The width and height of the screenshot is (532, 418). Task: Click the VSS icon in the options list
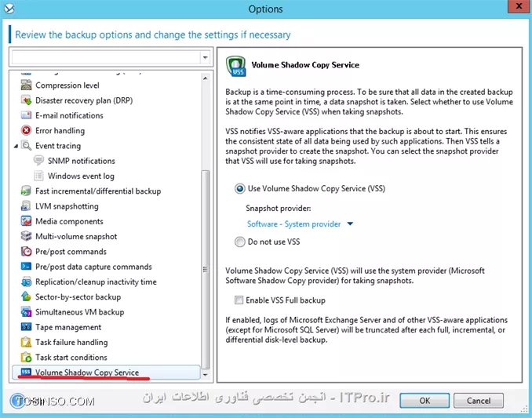tap(26, 372)
